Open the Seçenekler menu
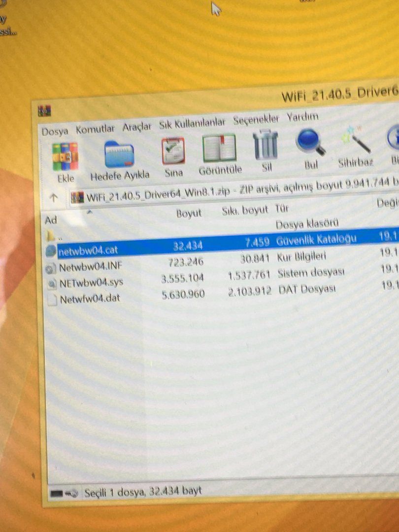399x532 pixels. tap(256, 120)
